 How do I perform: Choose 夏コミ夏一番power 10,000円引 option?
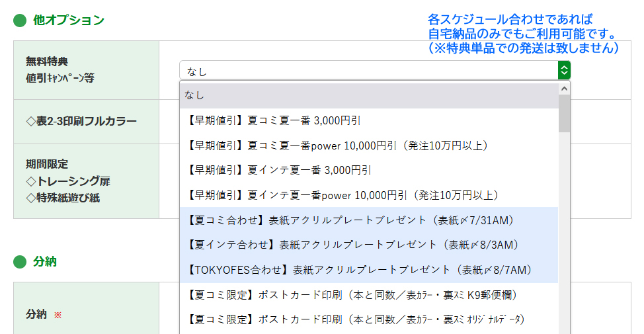(369, 146)
